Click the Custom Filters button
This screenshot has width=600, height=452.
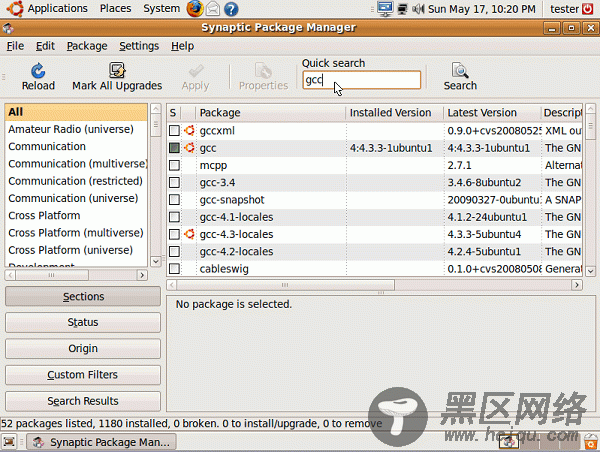click(x=83, y=374)
